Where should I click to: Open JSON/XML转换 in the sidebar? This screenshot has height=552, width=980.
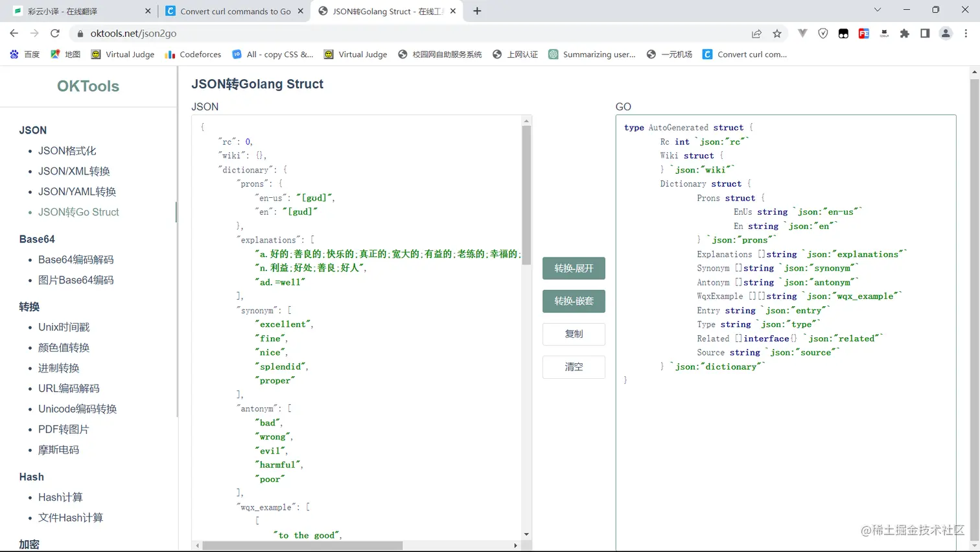tap(74, 171)
